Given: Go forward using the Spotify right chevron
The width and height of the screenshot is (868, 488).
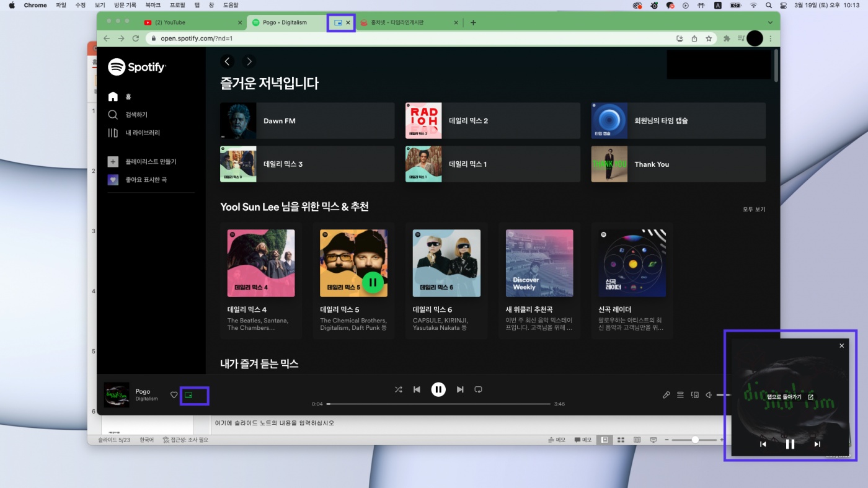Looking at the screenshot, I should (249, 61).
